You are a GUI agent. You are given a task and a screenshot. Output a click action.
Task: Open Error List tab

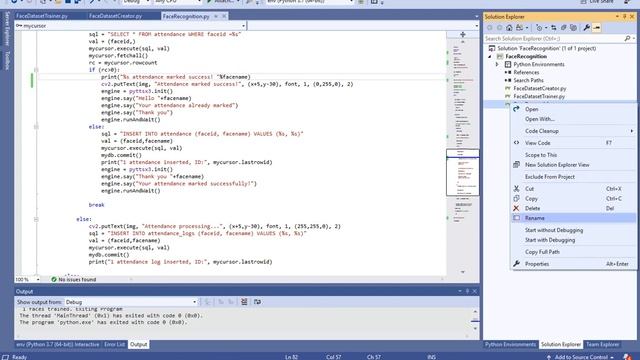pyautogui.click(x=114, y=344)
